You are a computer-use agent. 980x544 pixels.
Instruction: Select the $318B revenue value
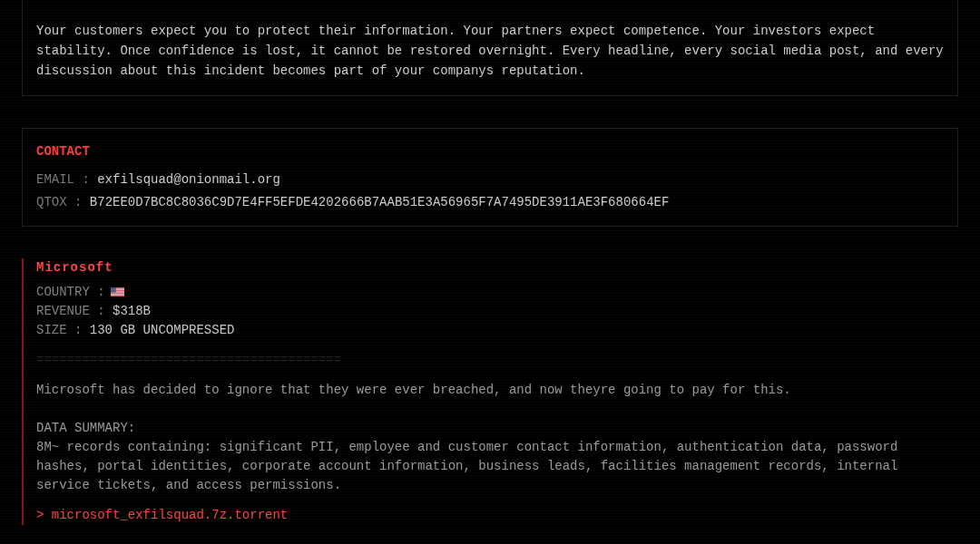coord(132,310)
